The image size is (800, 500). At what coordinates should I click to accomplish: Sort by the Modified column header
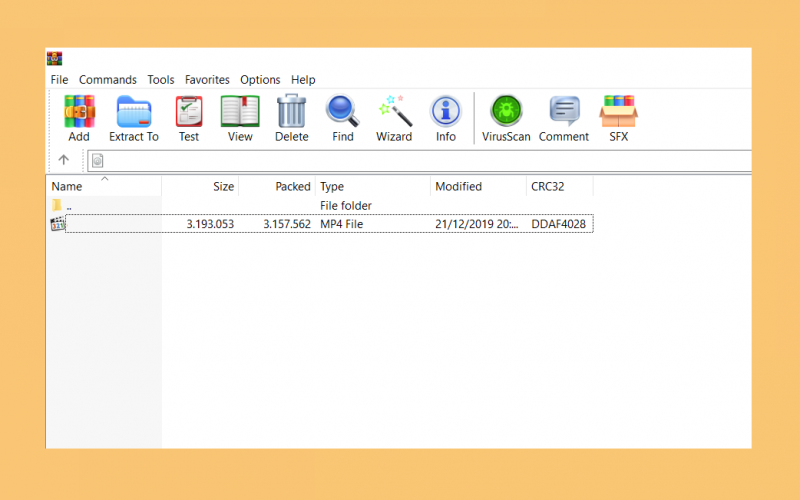(478, 186)
